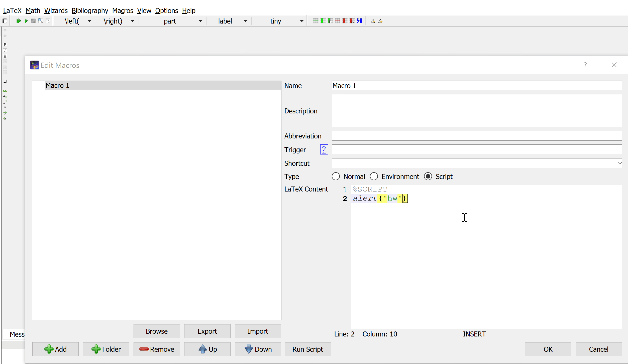Select the Bold formatting icon
The height and width of the screenshot is (364, 628).
pos(5,45)
